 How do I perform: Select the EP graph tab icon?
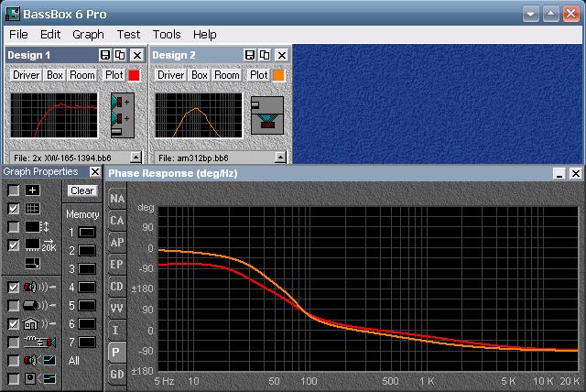coord(117,265)
